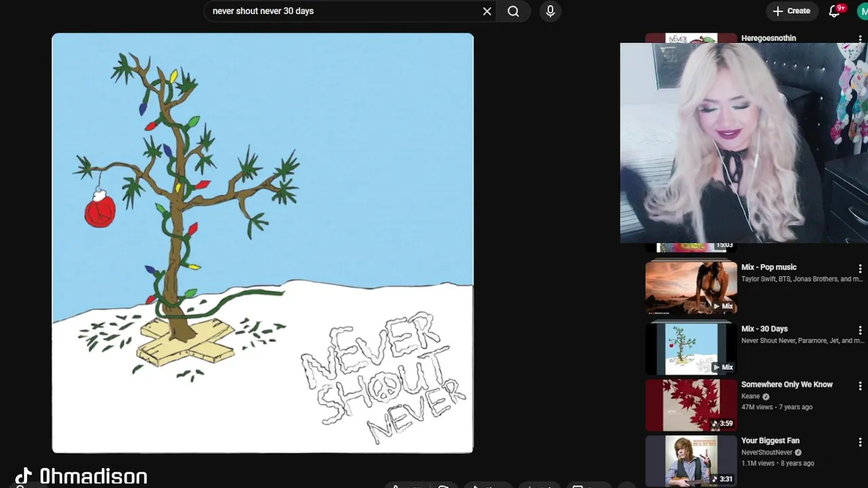The height and width of the screenshot is (488, 868).
Task: Click the '1.1M views · 8 years ago' text
Action: click(x=778, y=464)
